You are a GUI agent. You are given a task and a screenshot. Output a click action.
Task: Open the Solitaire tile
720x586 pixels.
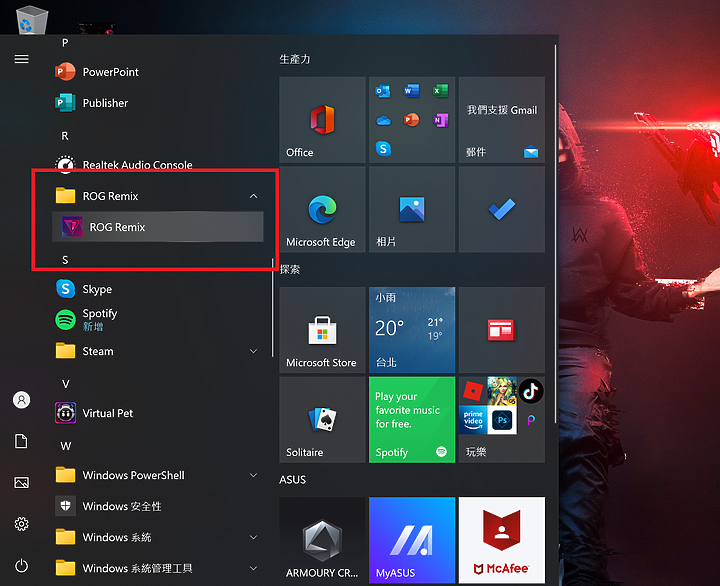322,420
